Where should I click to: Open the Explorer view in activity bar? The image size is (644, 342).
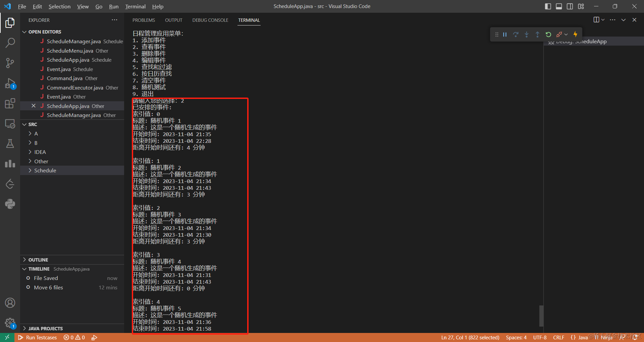[x=10, y=23]
